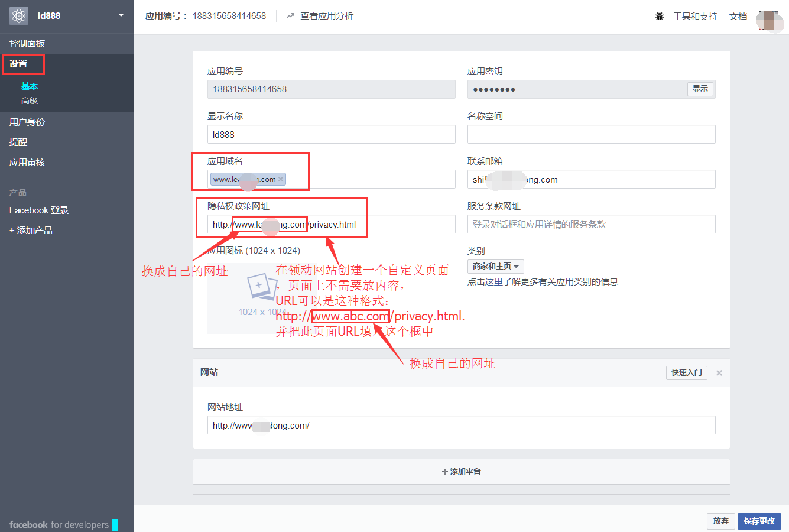Click the bug report icon near 工具和支持
This screenshot has height=532, width=789.
[660, 16]
